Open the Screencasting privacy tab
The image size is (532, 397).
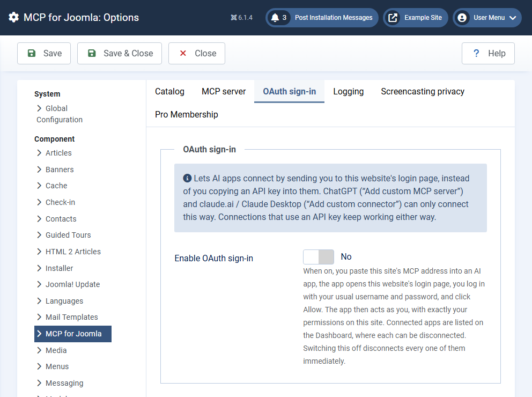pos(423,91)
